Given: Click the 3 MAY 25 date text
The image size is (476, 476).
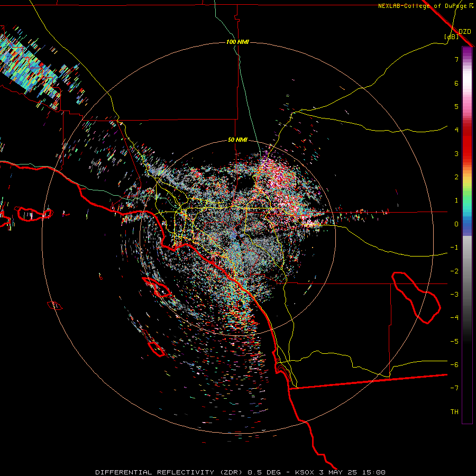Looking at the screenshot, I should 337,472.
